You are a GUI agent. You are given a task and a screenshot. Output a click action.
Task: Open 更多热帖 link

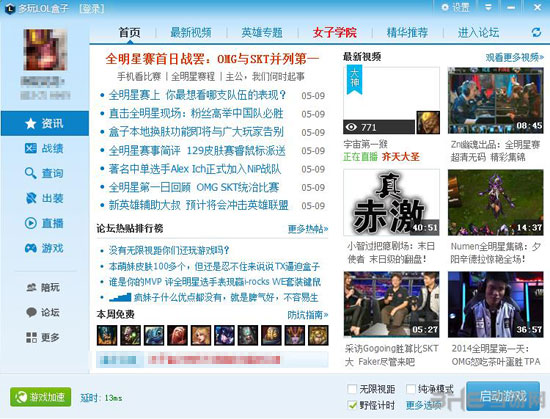(308, 229)
